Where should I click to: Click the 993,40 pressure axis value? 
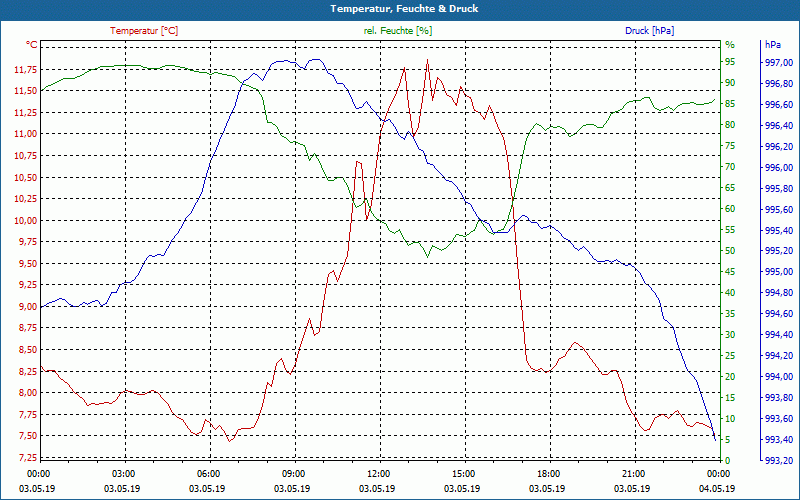(780, 439)
